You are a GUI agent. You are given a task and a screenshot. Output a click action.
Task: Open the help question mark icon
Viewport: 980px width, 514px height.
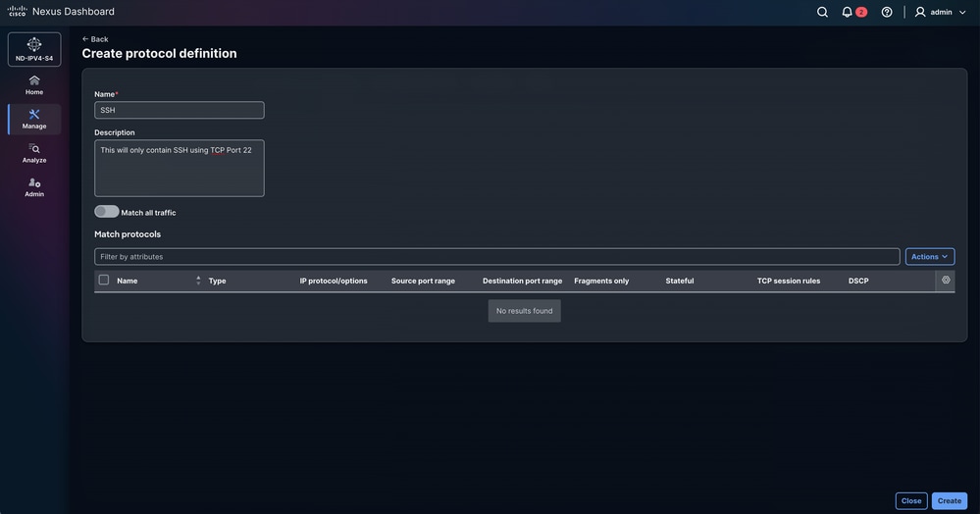click(886, 12)
